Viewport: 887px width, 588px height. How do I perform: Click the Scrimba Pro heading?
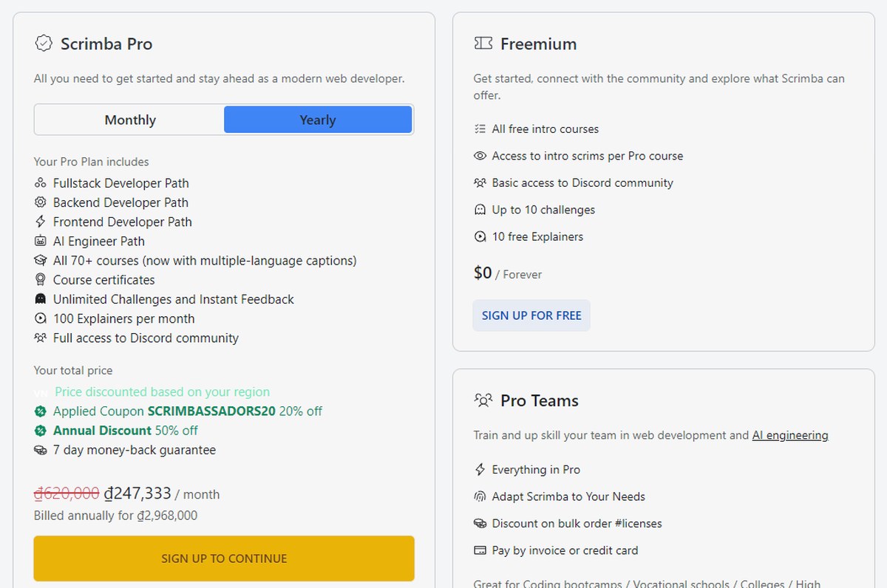click(x=106, y=44)
